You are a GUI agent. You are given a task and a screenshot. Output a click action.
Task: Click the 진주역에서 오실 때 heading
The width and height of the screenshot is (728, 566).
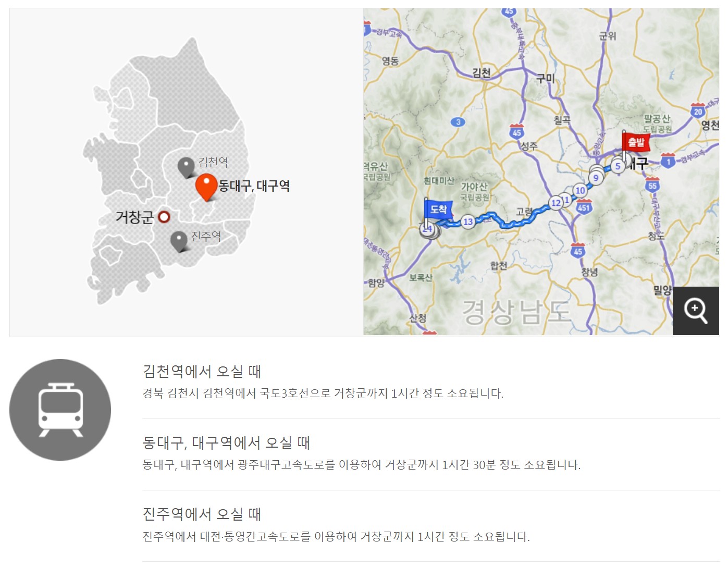202,514
